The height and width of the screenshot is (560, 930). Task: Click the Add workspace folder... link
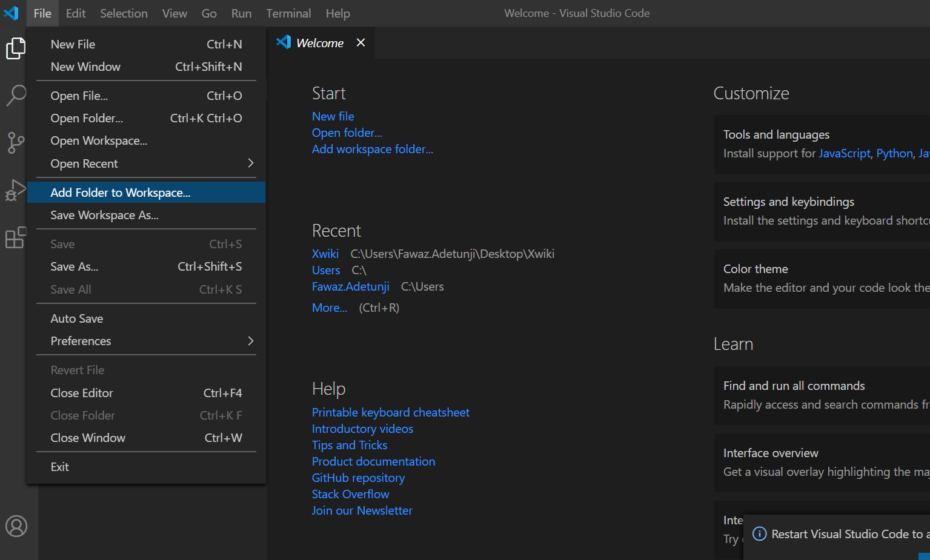click(373, 149)
